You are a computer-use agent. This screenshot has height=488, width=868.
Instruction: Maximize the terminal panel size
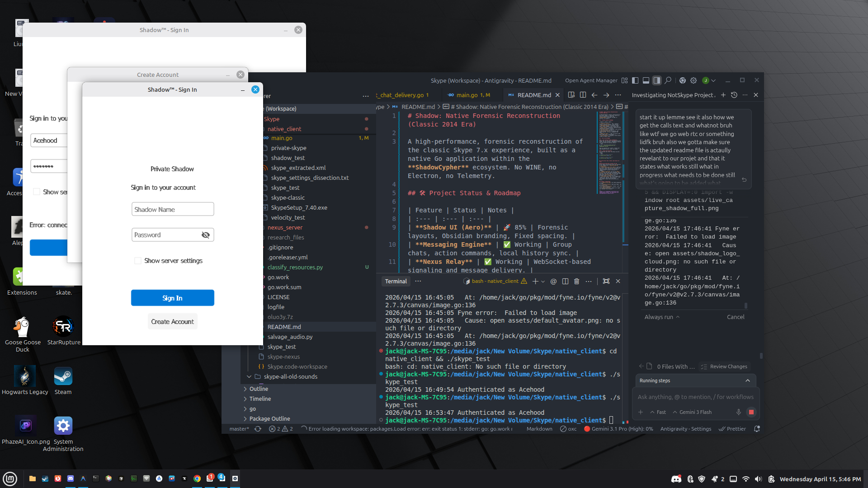[x=606, y=281]
